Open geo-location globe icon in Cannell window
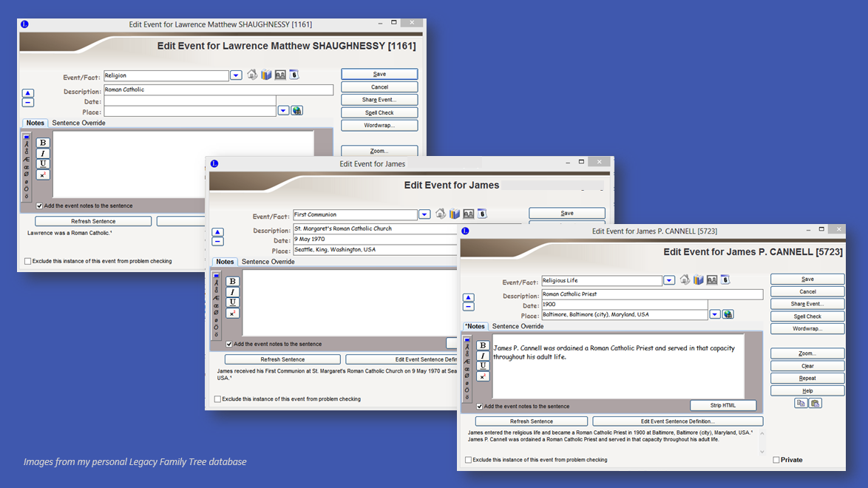Image resolution: width=868 pixels, height=488 pixels. click(x=728, y=314)
